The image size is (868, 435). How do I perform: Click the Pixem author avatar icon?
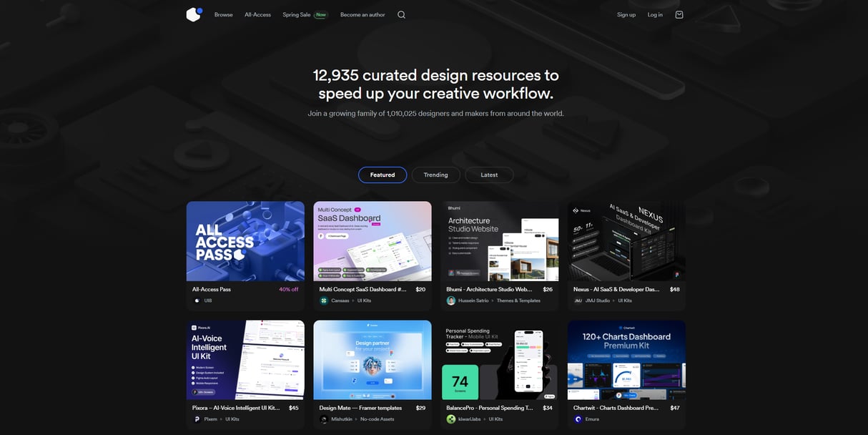[197, 419]
